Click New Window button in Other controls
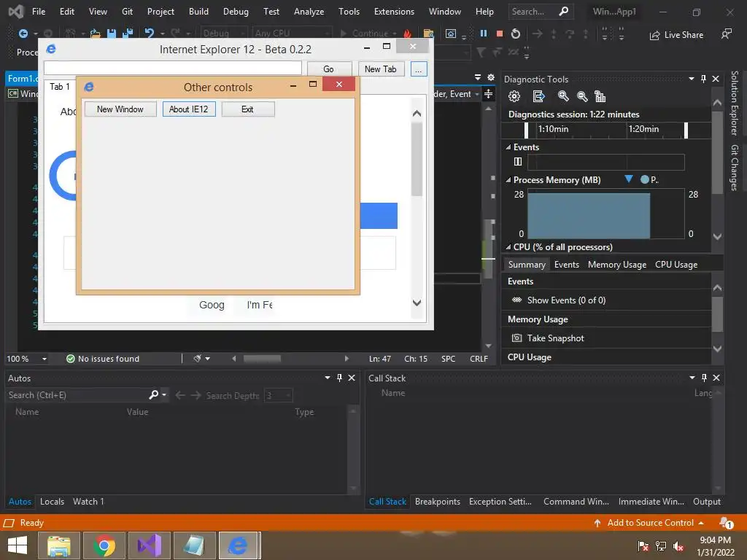This screenshot has height=560, width=747. [x=120, y=109]
